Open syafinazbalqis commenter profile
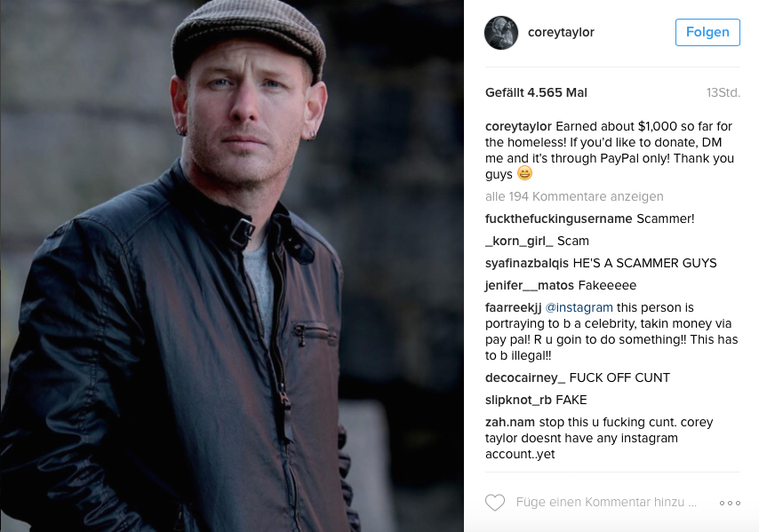Screen dimensions: 759x532 [x=527, y=263]
